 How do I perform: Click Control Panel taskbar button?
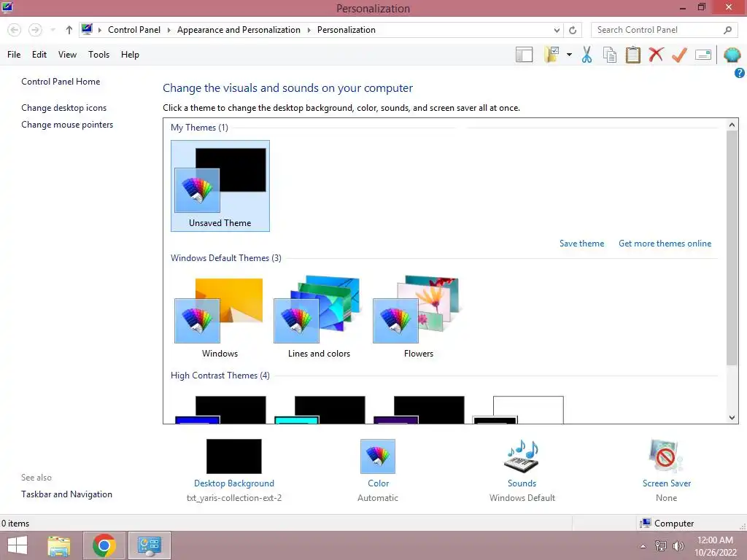click(x=149, y=545)
